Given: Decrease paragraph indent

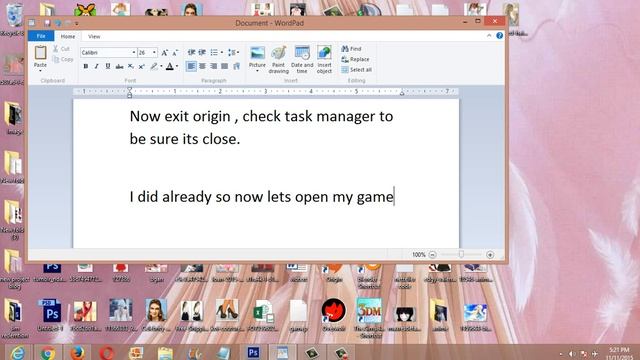Looking at the screenshot, I should 191,52.
